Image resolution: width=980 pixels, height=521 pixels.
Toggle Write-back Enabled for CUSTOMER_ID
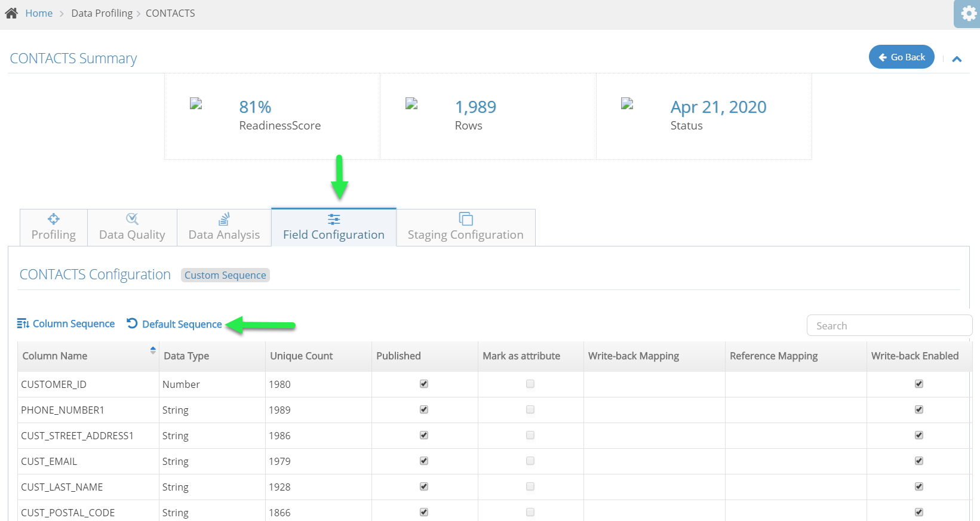919,384
